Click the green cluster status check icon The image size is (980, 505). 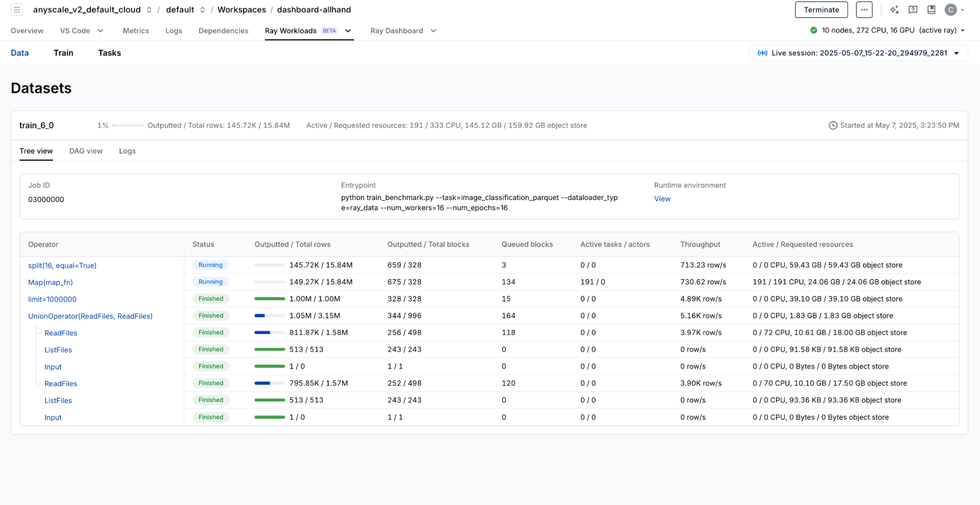pos(814,30)
